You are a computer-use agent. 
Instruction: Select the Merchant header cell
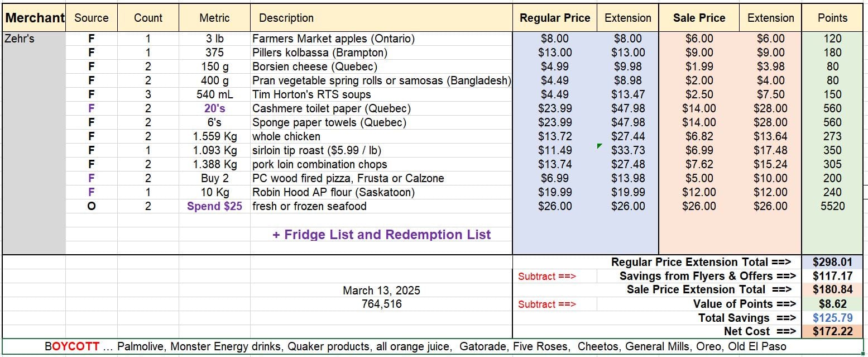pos(35,18)
